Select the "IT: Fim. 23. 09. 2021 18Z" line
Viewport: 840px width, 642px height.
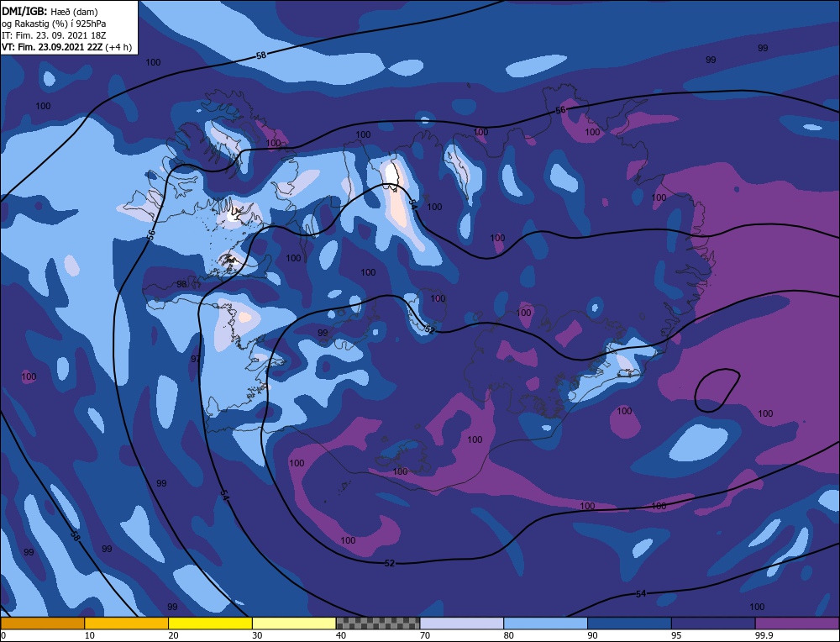[54, 35]
